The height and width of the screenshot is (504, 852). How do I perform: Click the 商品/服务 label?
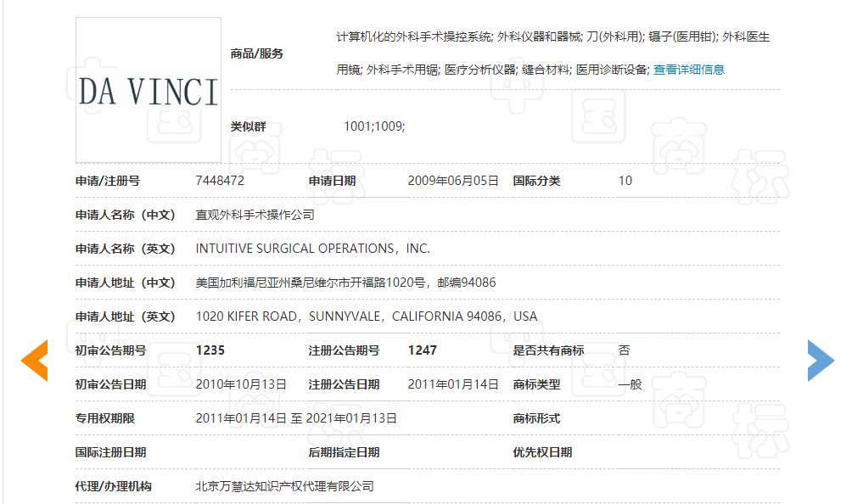point(257,53)
